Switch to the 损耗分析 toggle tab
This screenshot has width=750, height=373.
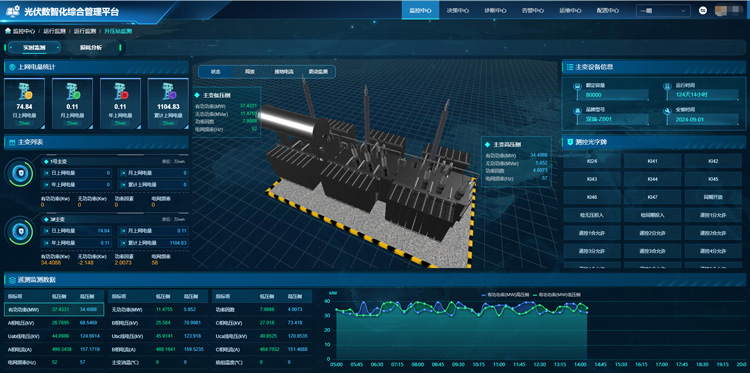(x=91, y=48)
